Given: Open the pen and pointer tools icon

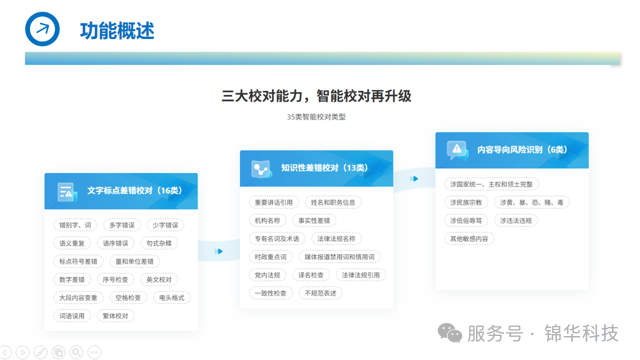Looking at the screenshot, I should [40, 352].
